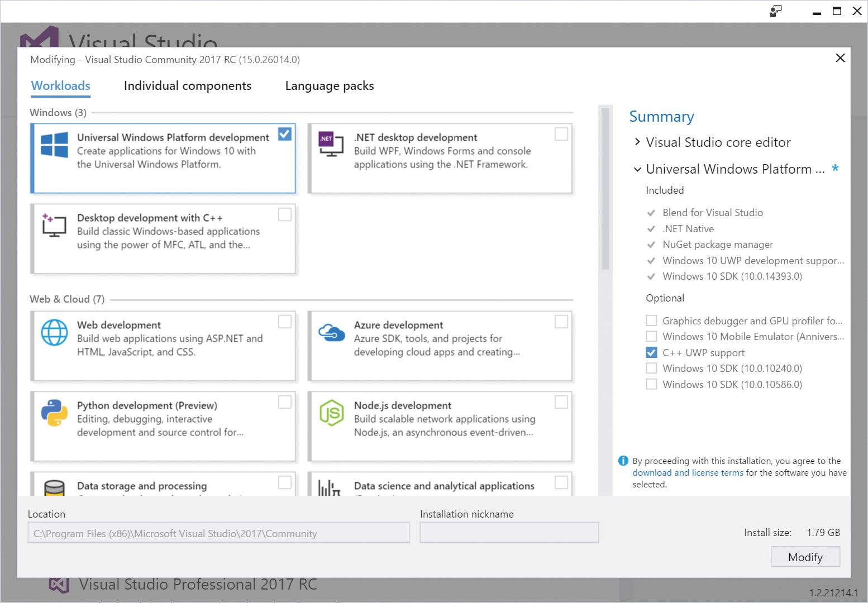Click the Install size 1.79 GB value
This screenshot has width=868, height=603.
pos(823,533)
